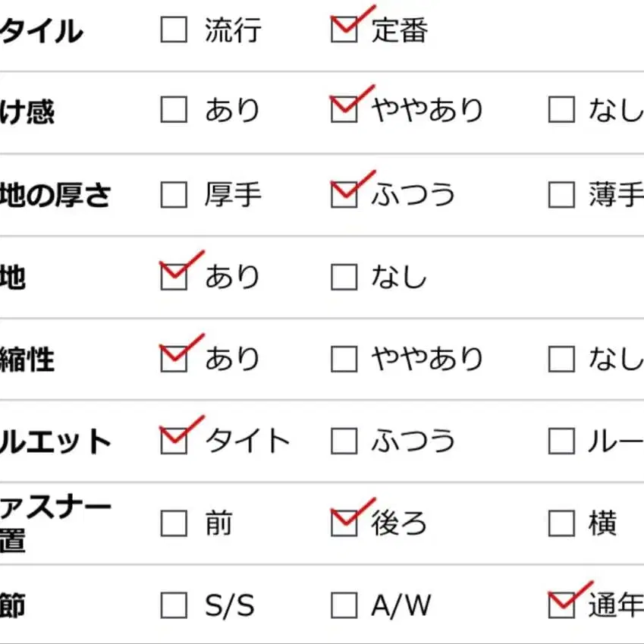Untick ふつう in the 地の厚さ row
The height and width of the screenshot is (644, 644).
click(344, 195)
